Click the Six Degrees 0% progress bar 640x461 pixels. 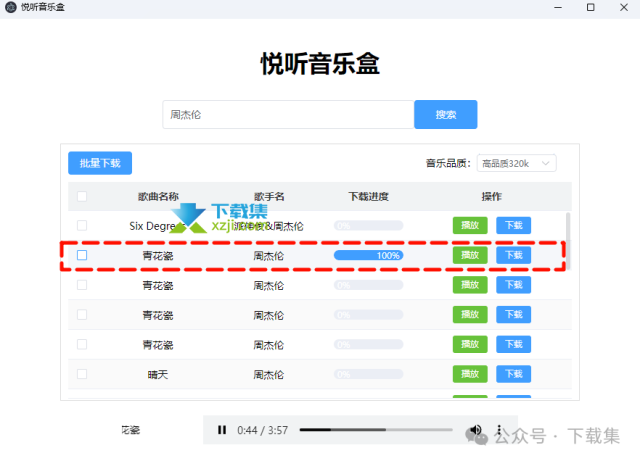pos(369,225)
